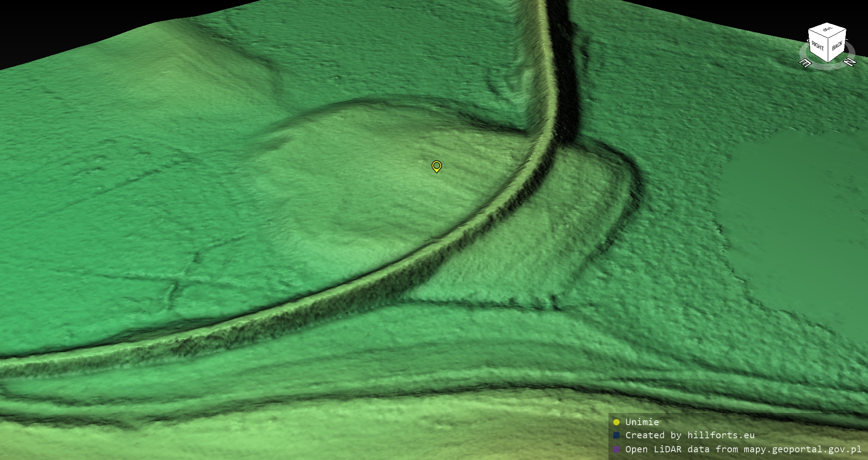This screenshot has height=460, width=868.
Task: Click the yellow Unimie location pin marker
Action: click(x=436, y=166)
